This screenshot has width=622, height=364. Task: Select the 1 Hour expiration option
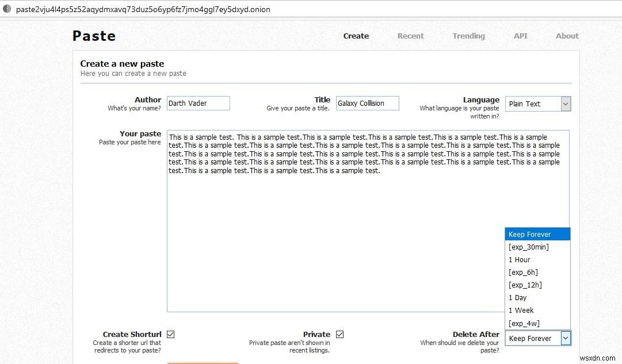tap(519, 259)
